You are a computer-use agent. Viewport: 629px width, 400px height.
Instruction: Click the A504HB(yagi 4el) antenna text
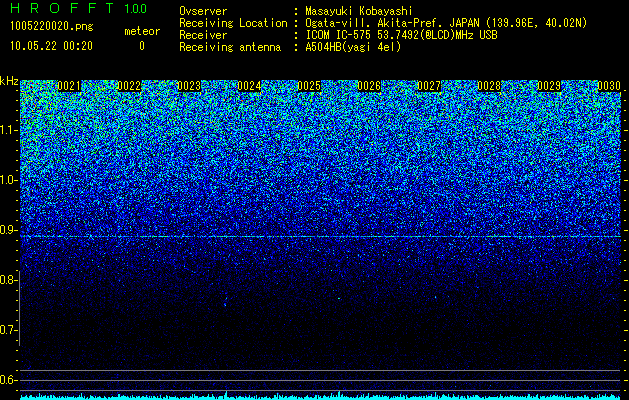[x=353, y=47]
